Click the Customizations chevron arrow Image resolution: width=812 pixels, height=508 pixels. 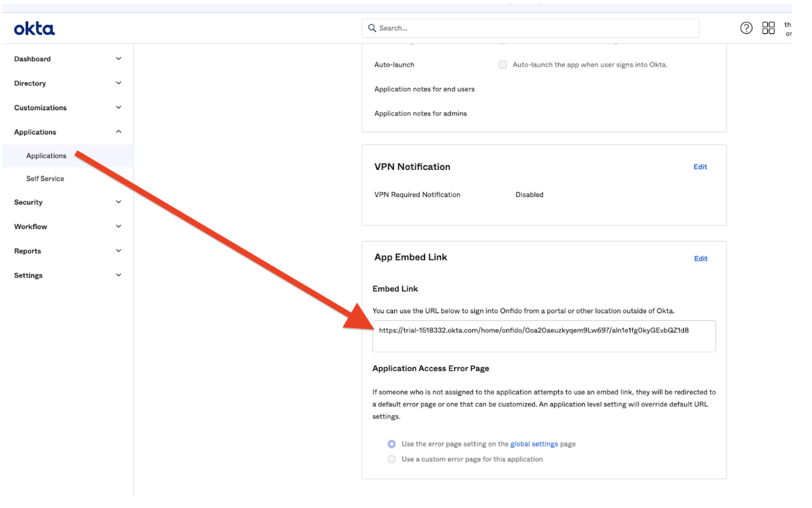[x=119, y=108]
